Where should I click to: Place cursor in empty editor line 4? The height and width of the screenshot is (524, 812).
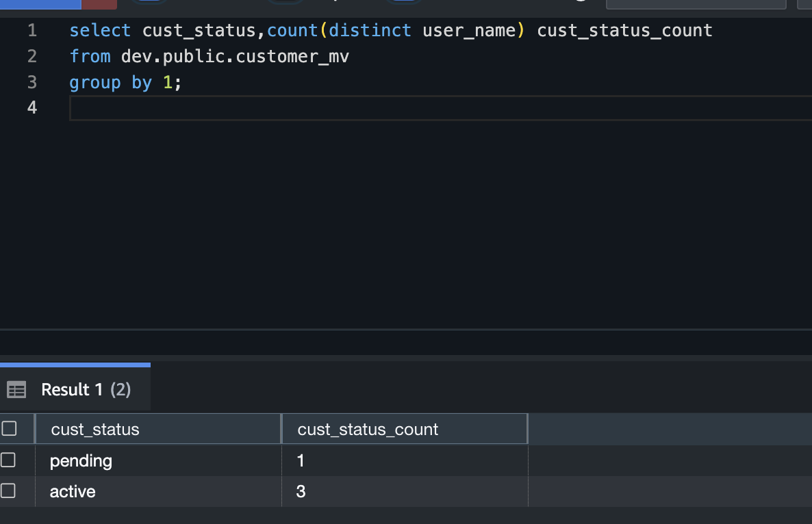440,108
